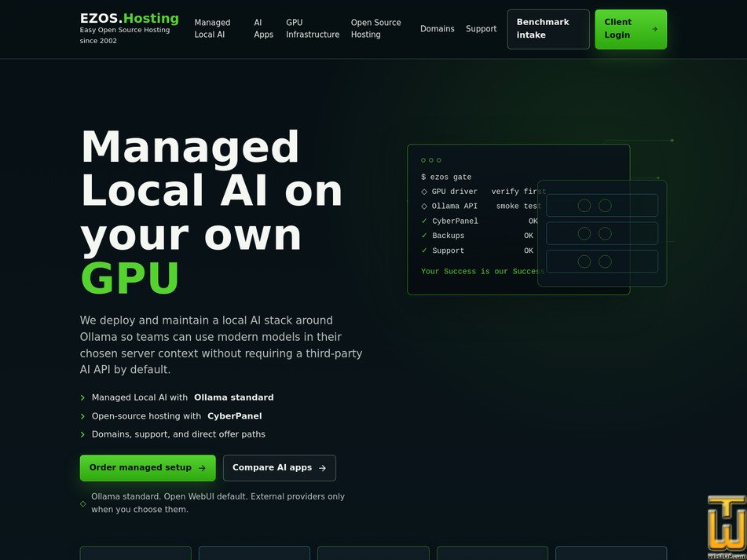Click the chevron beside Managed Local AI with Ollama
The height and width of the screenshot is (560, 747).
(83, 397)
